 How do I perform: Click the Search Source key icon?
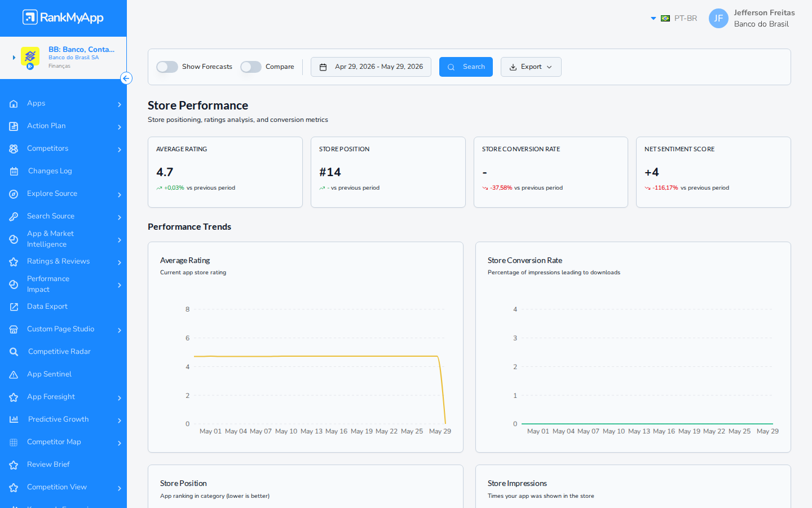tap(14, 217)
